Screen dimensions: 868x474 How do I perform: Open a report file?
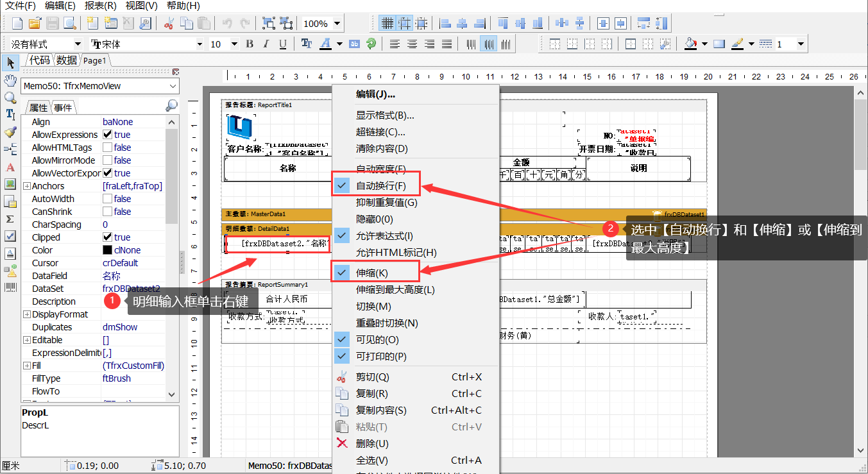coord(35,24)
